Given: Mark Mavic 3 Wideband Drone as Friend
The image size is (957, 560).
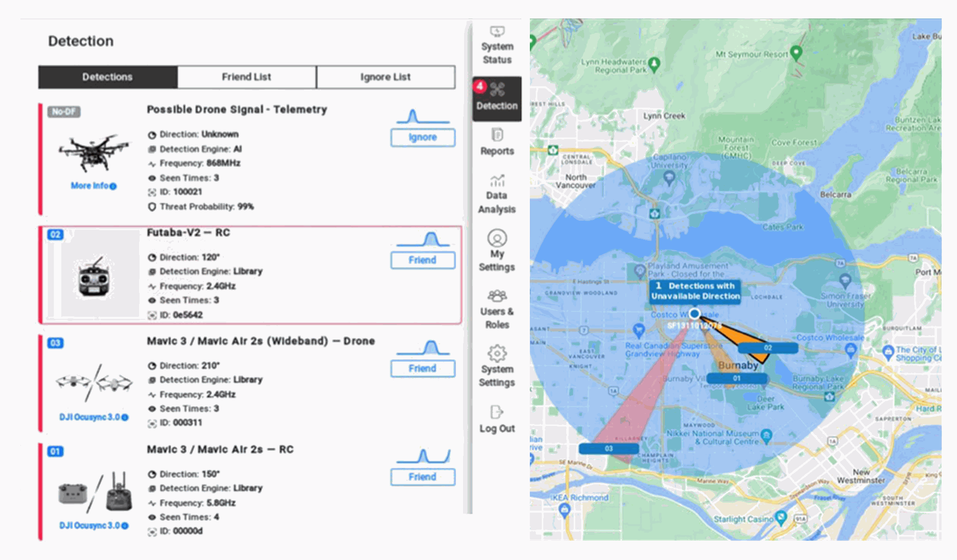Looking at the screenshot, I should pos(423,369).
